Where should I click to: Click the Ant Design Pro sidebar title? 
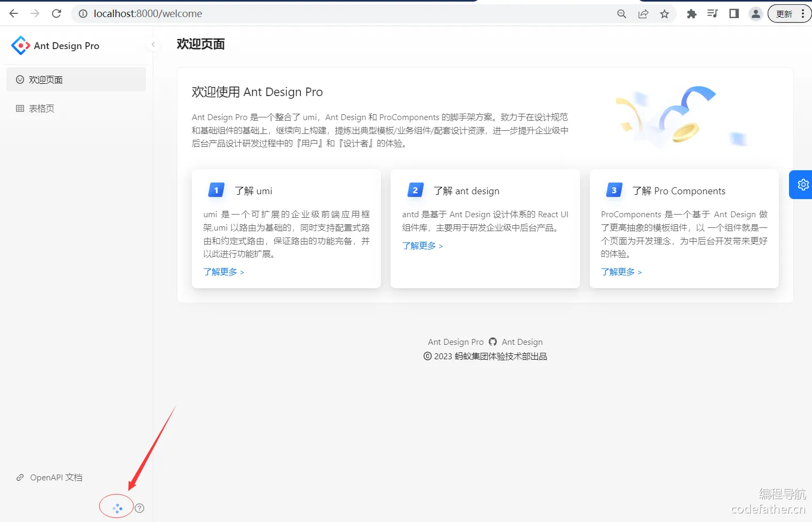(67, 46)
